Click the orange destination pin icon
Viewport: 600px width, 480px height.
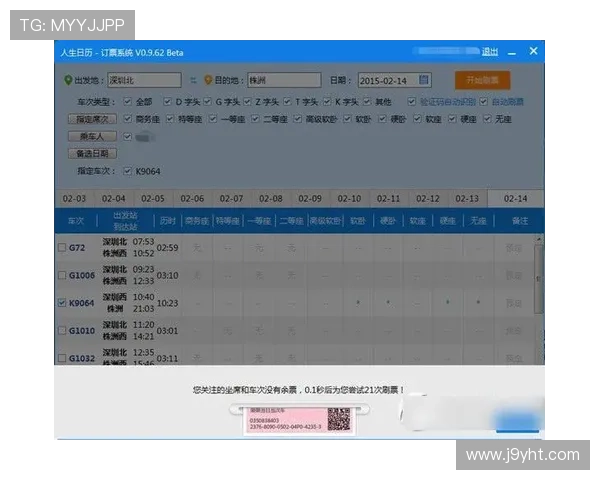(x=208, y=80)
